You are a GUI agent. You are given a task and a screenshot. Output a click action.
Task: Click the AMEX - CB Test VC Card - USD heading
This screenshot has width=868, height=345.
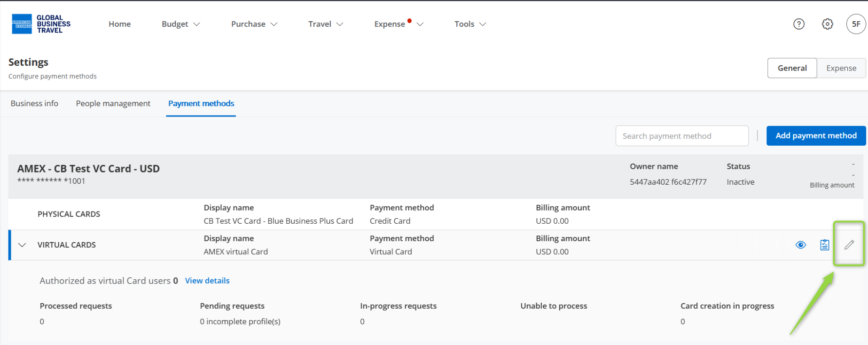pyautogui.click(x=88, y=169)
